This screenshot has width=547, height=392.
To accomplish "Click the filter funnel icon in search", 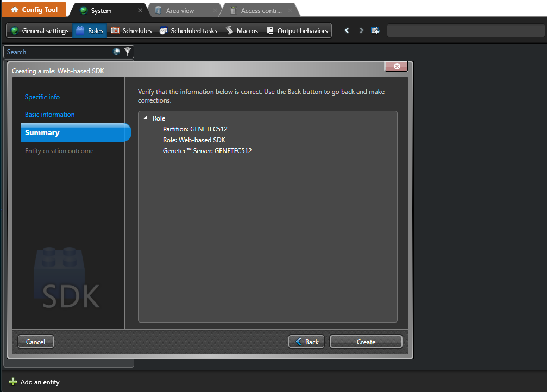I will point(128,52).
